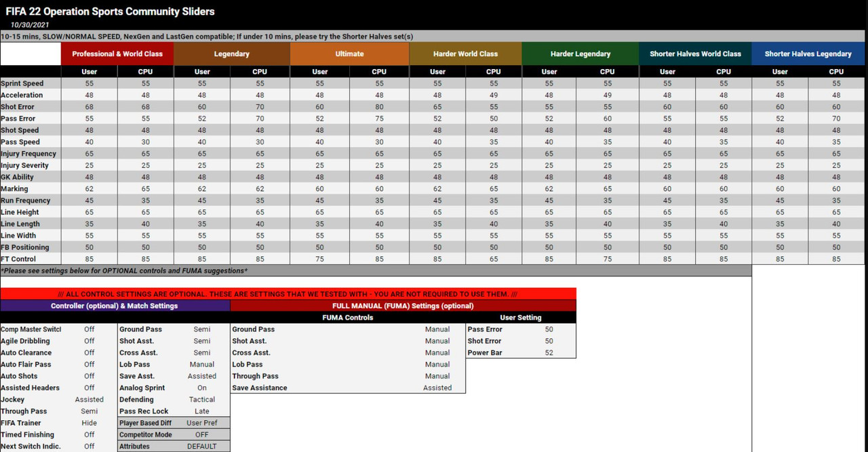Click the GK Ability row label
The height and width of the screenshot is (452, 868).
pyautogui.click(x=18, y=177)
